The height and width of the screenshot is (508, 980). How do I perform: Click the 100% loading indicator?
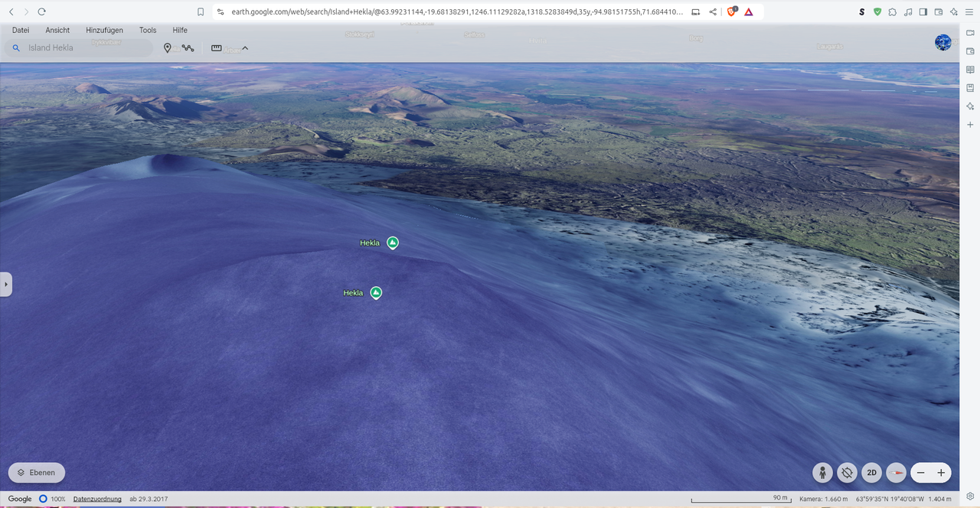[x=52, y=499]
